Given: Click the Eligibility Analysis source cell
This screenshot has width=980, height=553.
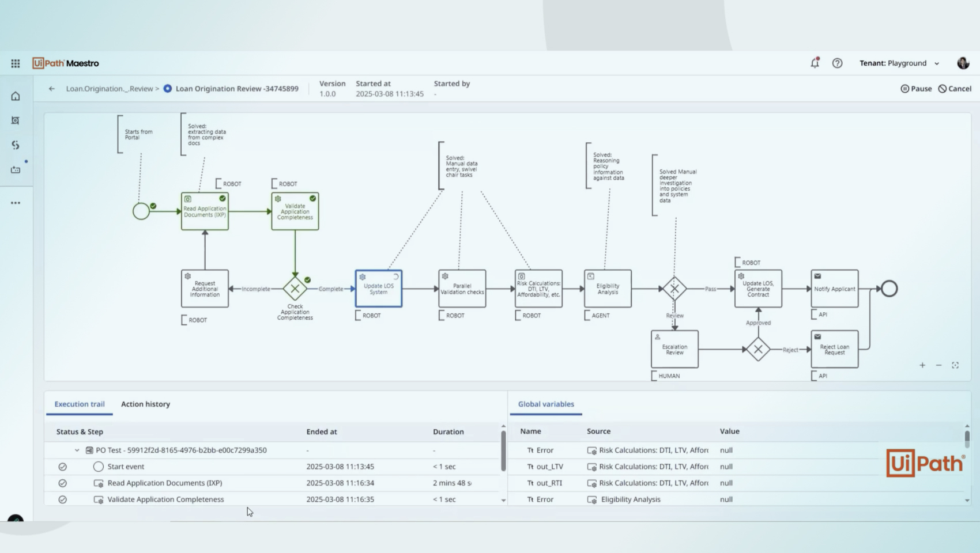Looking at the screenshot, I should pos(630,499).
